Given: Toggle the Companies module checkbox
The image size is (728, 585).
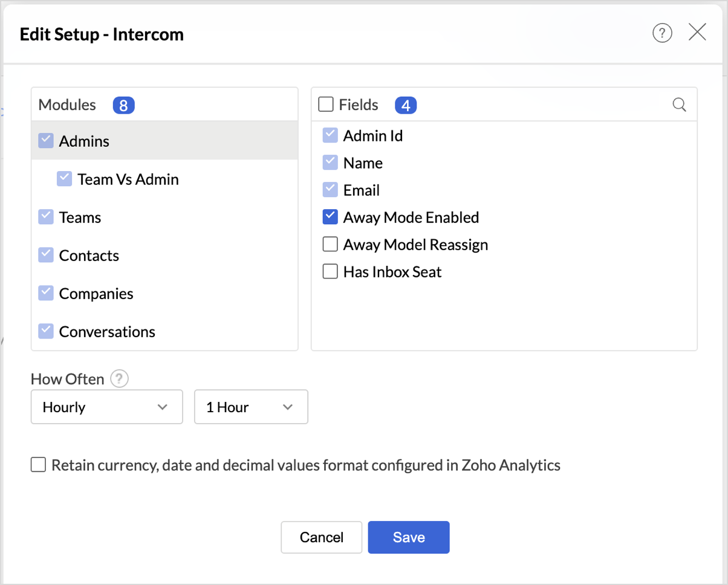Looking at the screenshot, I should click(46, 293).
